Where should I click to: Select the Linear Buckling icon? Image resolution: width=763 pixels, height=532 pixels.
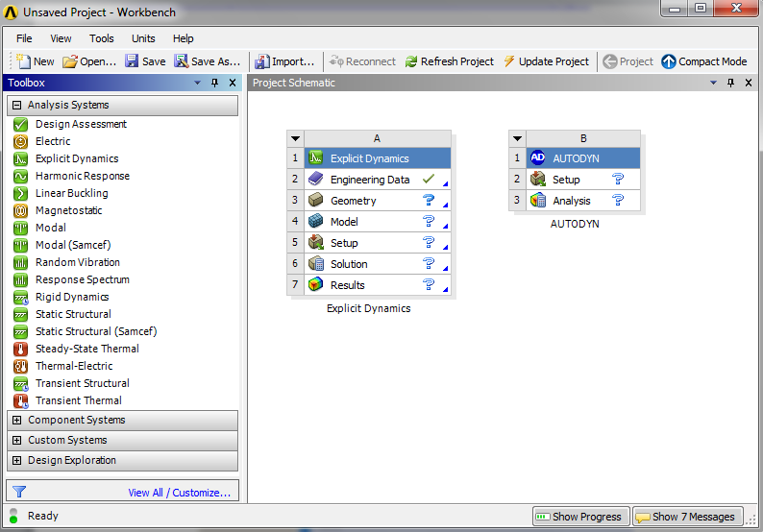(20, 194)
